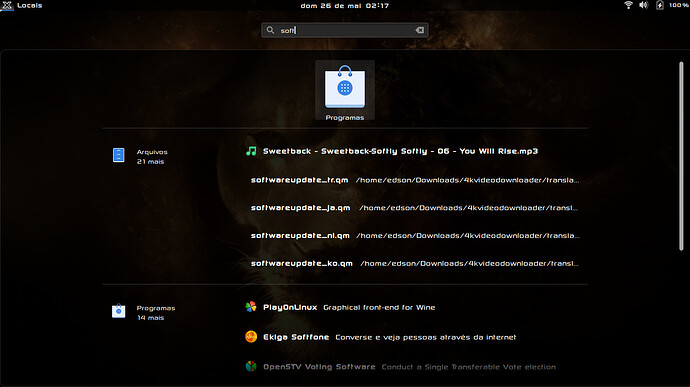Open softwareupdate_ko.qm file result

[x=414, y=263]
